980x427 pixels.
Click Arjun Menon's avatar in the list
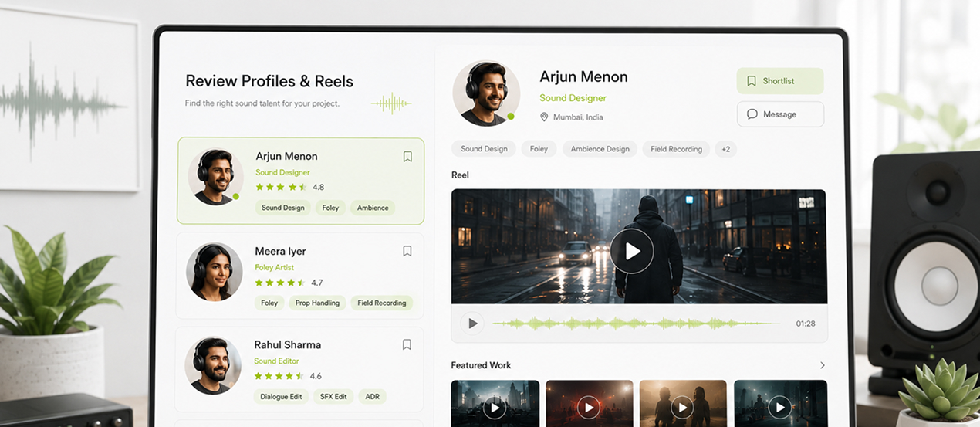pos(215,177)
